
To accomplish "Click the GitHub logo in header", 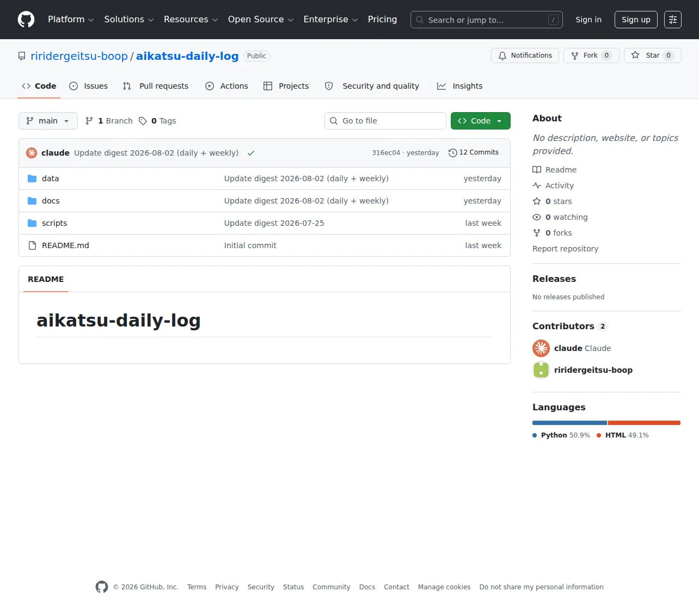I will click(26, 20).
